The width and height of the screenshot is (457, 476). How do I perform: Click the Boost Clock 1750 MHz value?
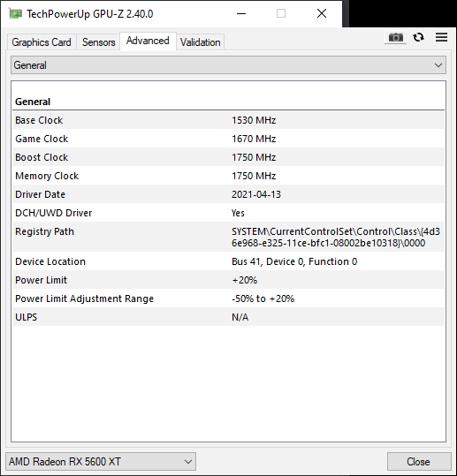(x=254, y=157)
